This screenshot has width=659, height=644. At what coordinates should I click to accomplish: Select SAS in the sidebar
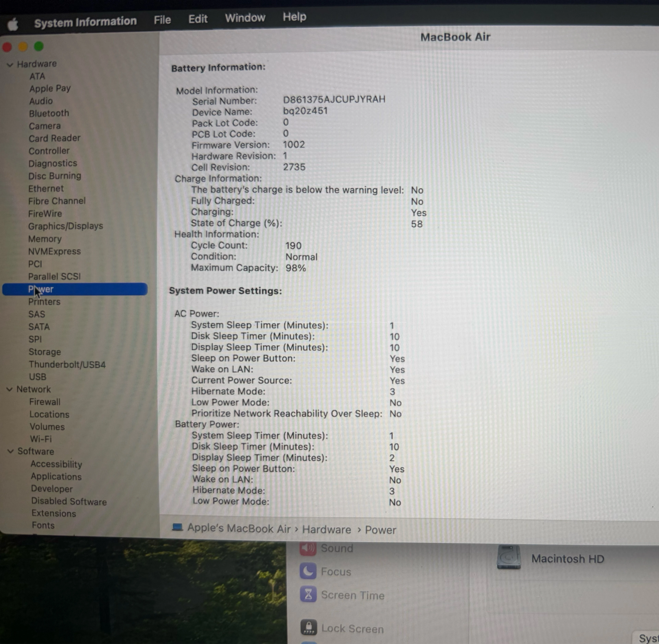point(37,314)
